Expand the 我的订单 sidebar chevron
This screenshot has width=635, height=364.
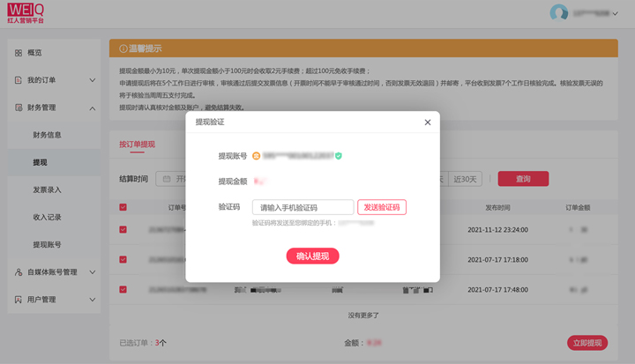[x=93, y=80]
